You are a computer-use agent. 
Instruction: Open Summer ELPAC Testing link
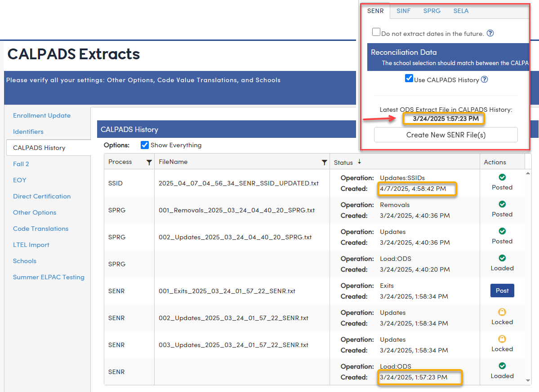coord(49,277)
